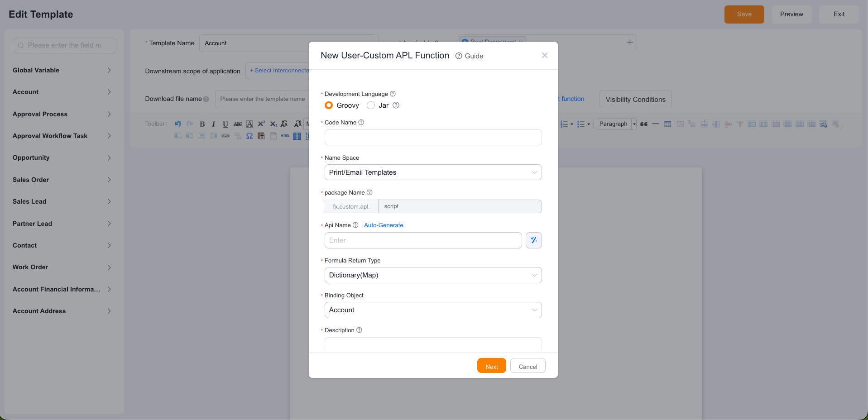Apply strikethrough from the toolbar
The image size is (868, 420).
coord(238,124)
